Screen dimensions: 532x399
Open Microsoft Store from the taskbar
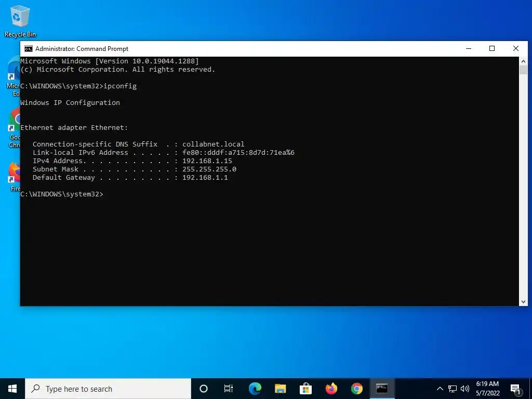(305, 389)
